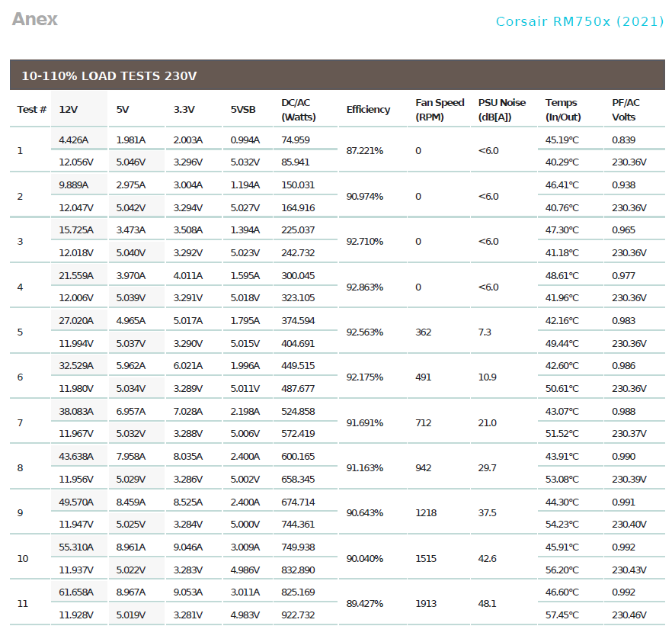Click the 744.361 watts value
672x626 pixels.
pyautogui.click(x=298, y=525)
